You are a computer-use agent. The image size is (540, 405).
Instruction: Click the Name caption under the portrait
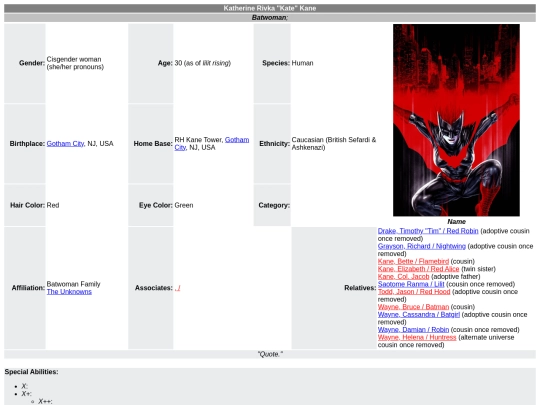pyautogui.click(x=456, y=222)
